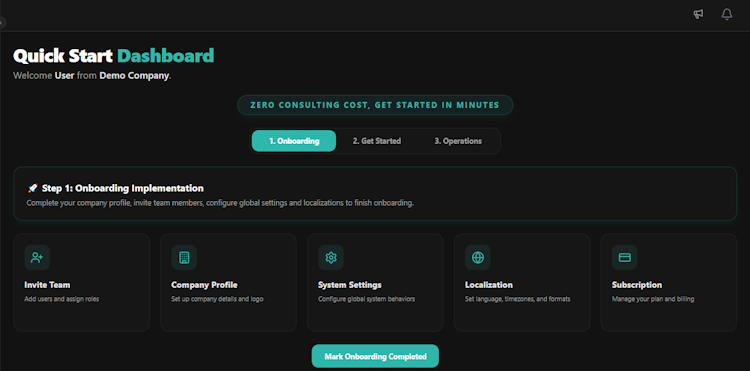750x371 pixels.
Task: Click the Localization globe icon
Action: [x=478, y=258]
